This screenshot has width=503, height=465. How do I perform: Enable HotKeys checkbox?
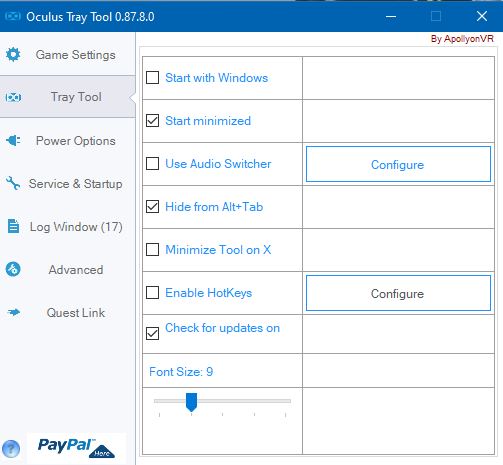pos(152,293)
